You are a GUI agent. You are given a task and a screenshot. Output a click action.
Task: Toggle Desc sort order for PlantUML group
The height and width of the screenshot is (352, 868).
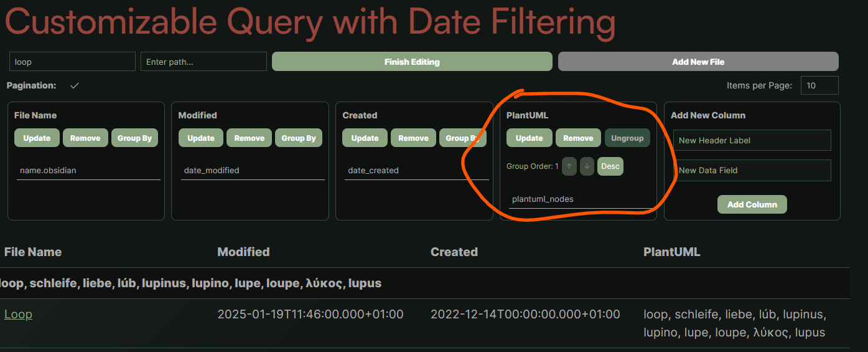(610, 167)
